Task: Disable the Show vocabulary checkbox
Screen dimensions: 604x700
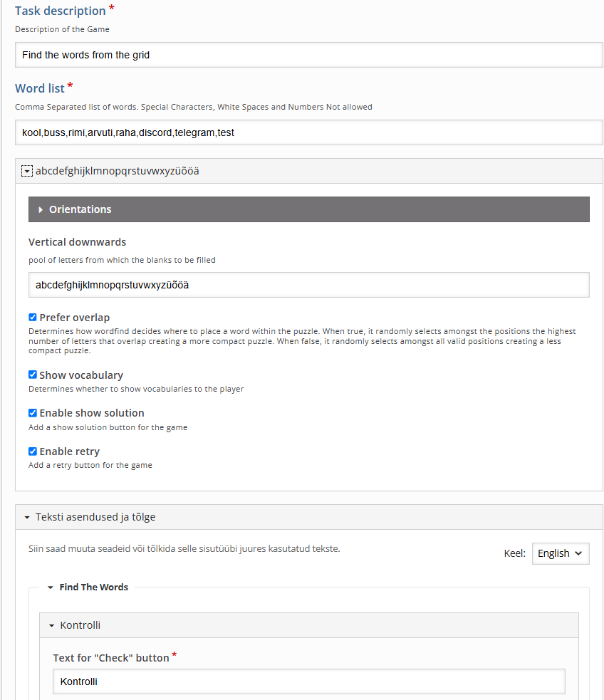Action: [33, 375]
